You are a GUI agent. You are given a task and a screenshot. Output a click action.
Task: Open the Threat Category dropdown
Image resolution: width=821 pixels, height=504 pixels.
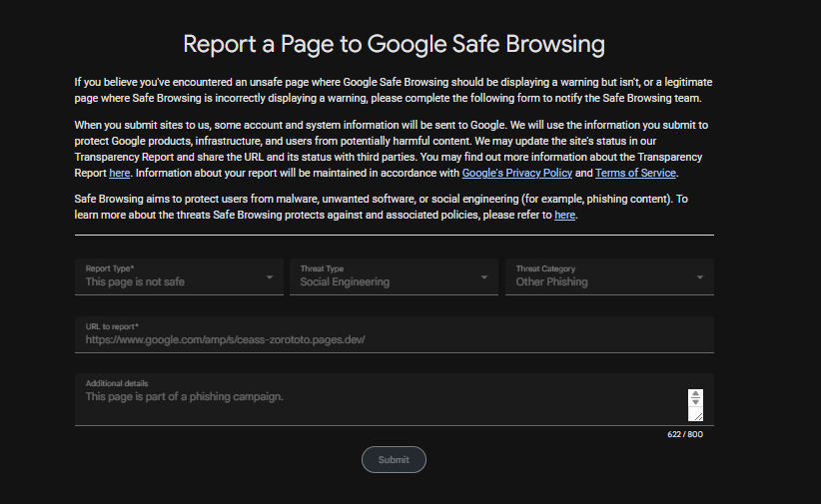pos(609,276)
